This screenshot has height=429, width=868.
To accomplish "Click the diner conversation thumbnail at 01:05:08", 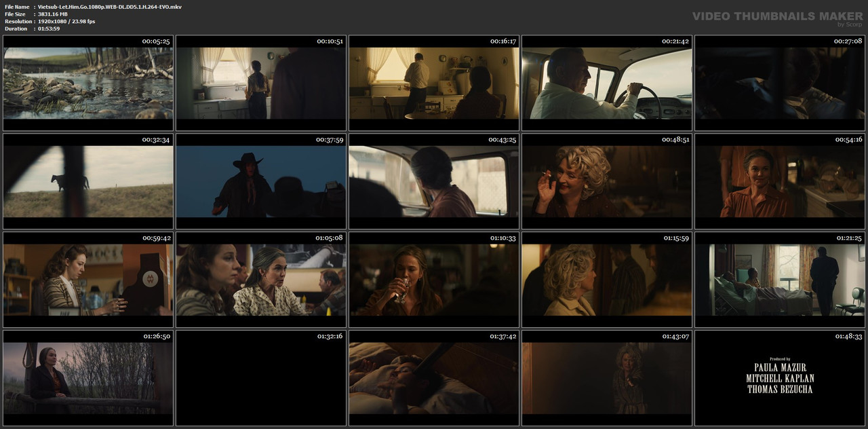I will 261,280.
